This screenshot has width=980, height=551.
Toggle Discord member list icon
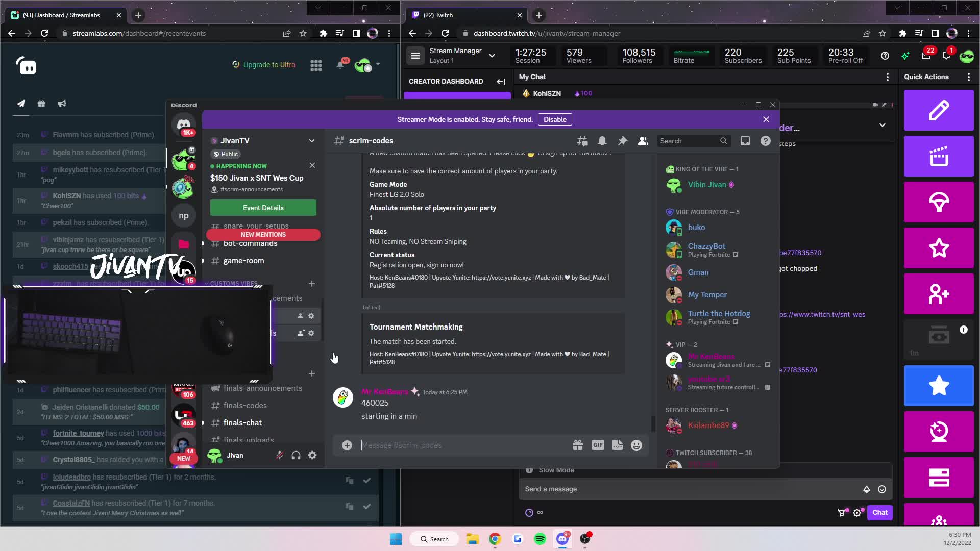pos(643,141)
